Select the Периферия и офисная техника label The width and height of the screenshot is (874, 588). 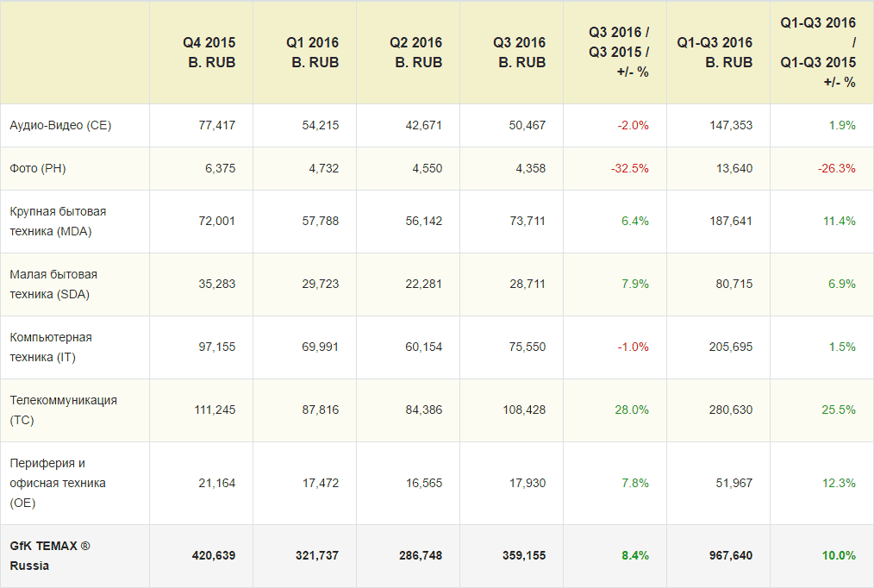[x=57, y=483]
